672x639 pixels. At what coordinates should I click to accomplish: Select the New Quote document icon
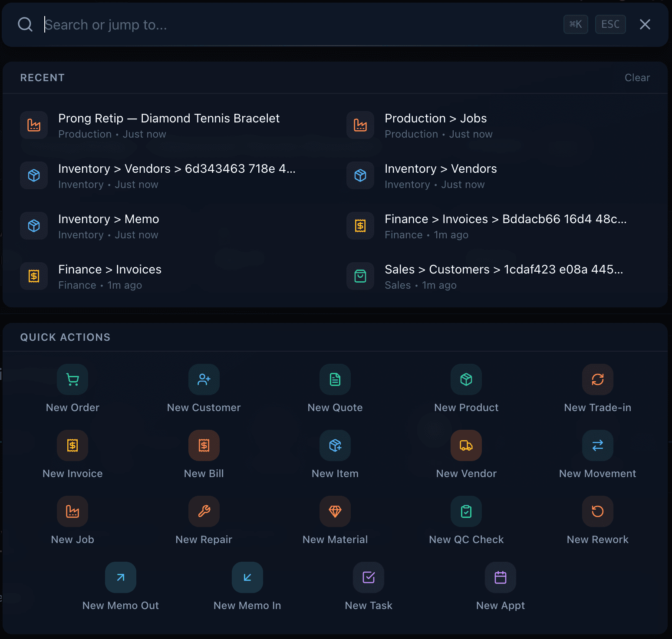[335, 379]
